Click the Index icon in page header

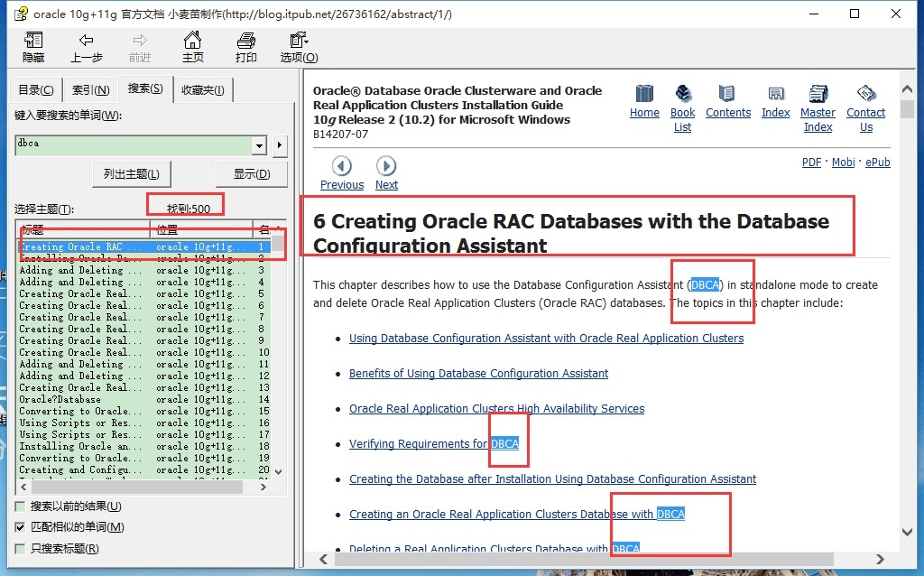tap(775, 93)
